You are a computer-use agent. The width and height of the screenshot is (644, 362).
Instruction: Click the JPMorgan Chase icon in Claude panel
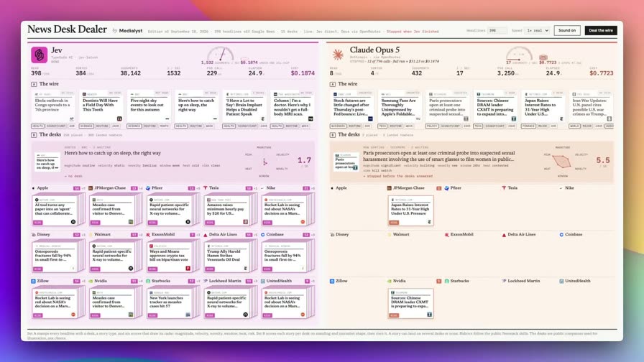[390, 188]
